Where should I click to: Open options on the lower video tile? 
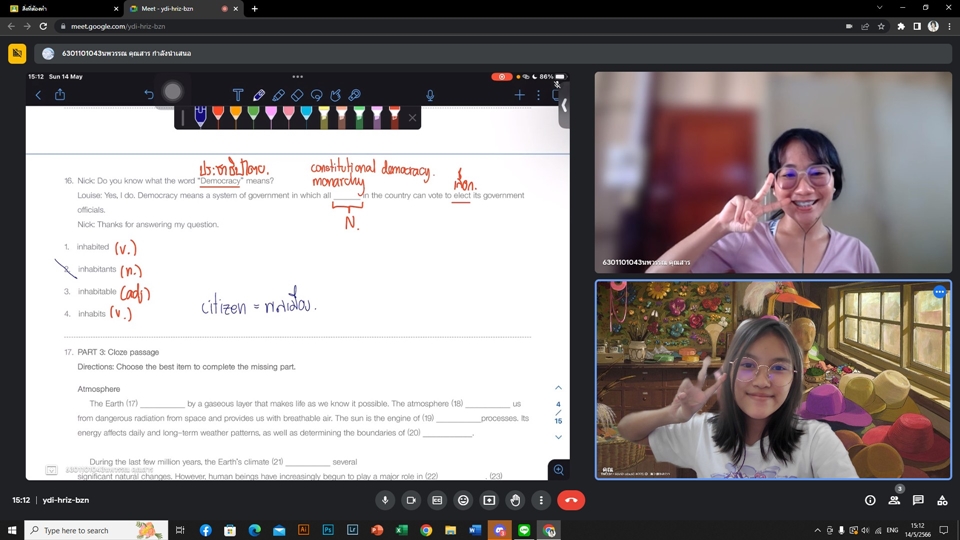coord(939,292)
